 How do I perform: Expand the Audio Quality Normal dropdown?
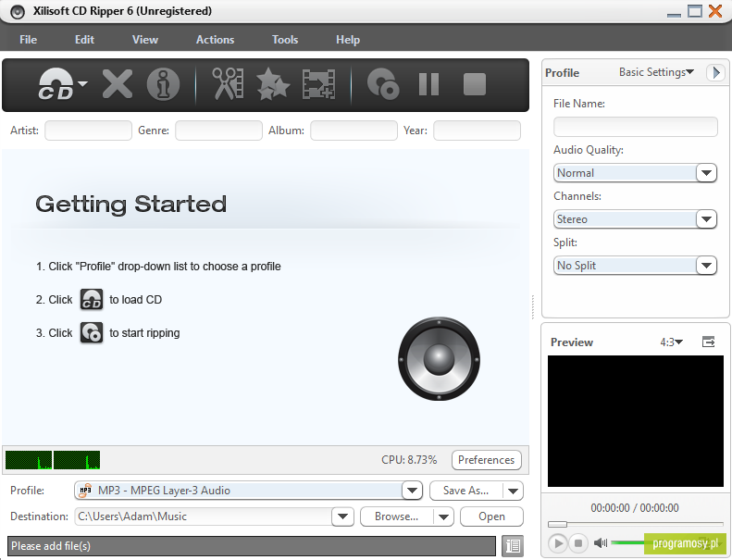click(706, 173)
